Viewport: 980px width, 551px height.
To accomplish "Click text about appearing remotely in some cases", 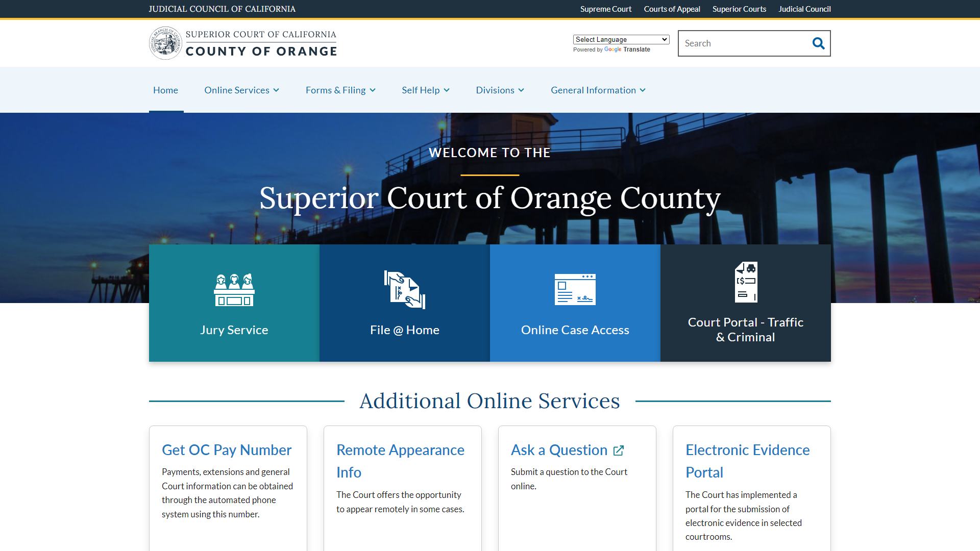I will coord(400,502).
